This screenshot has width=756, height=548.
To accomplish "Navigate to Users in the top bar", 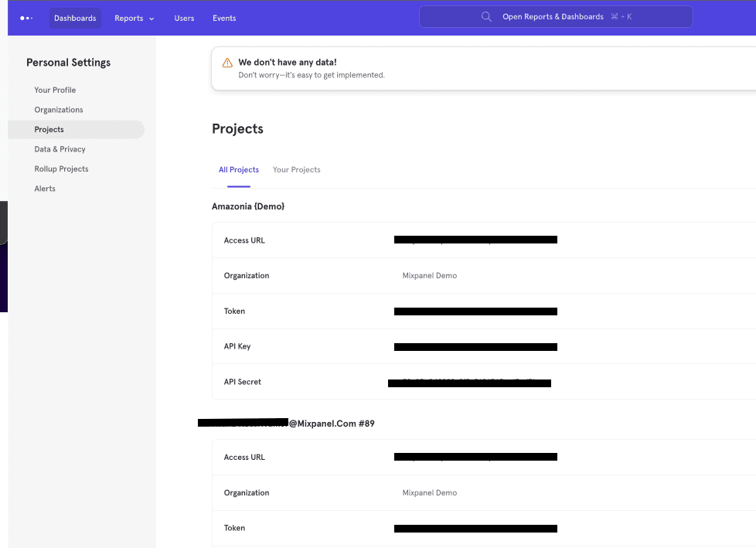I will (184, 18).
